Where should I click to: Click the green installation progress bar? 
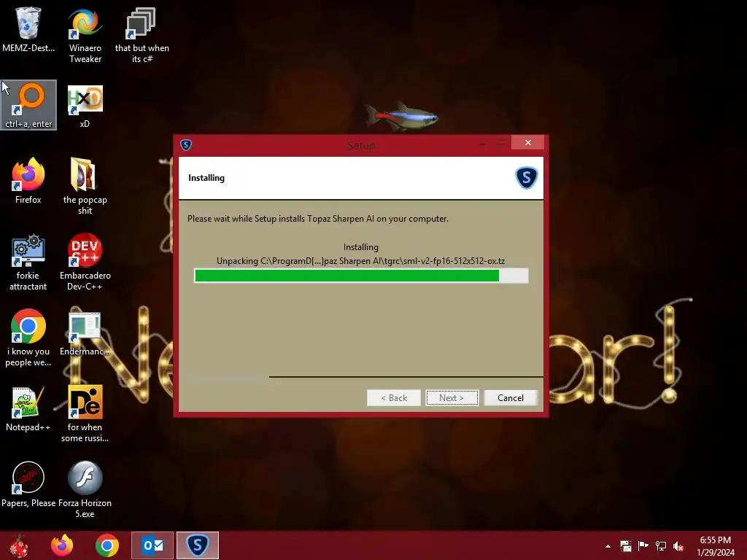361,276
